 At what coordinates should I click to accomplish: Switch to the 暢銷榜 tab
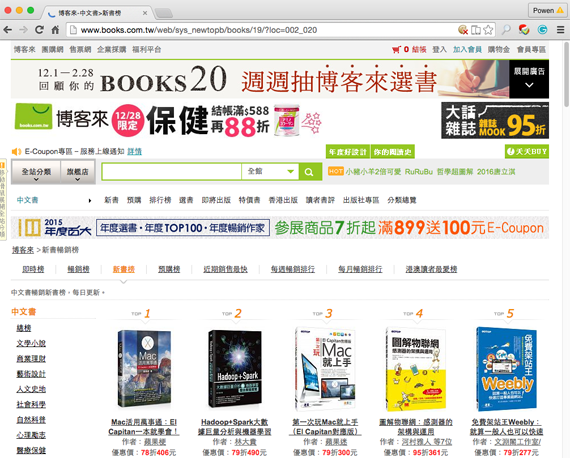coord(79,269)
